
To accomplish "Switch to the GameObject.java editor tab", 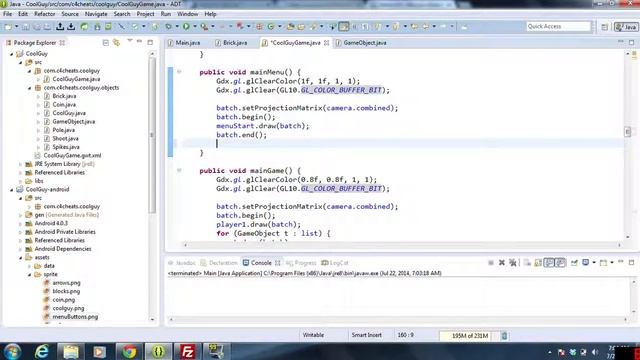I will pyautogui.click(x=365, y=42).
